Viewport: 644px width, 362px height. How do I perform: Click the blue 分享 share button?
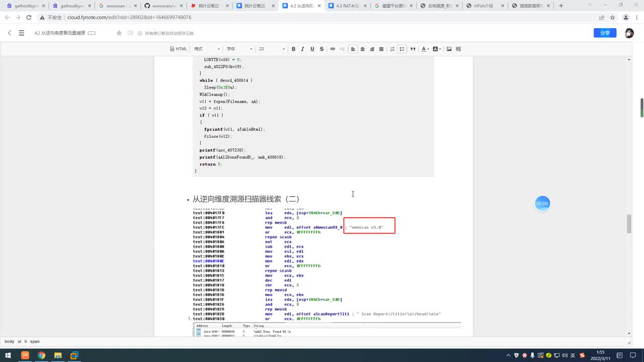pos(605,33)
